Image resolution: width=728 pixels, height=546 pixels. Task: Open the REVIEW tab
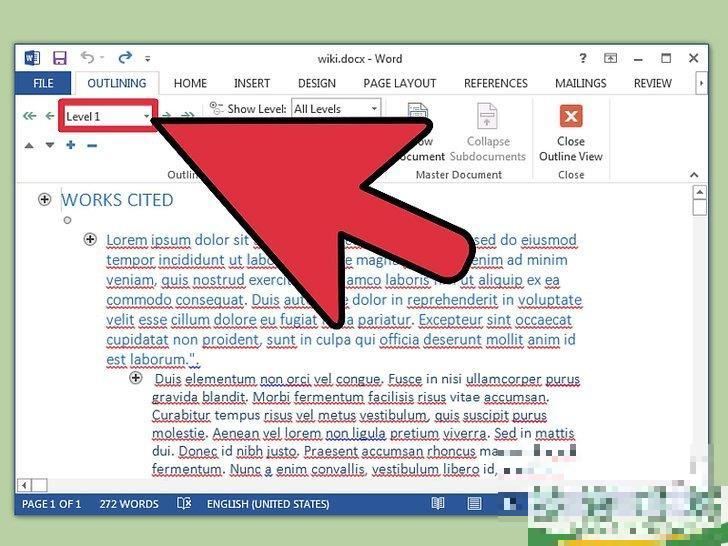point(653,83)
